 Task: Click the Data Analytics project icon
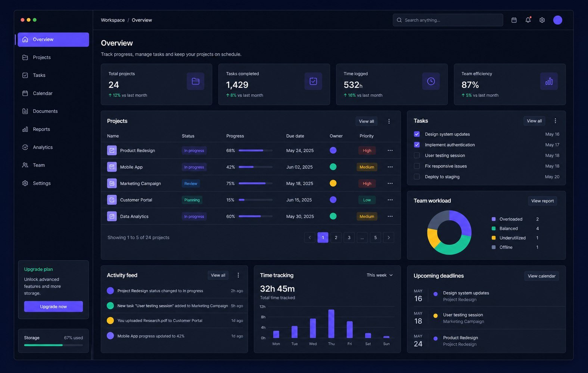(112, 216)
